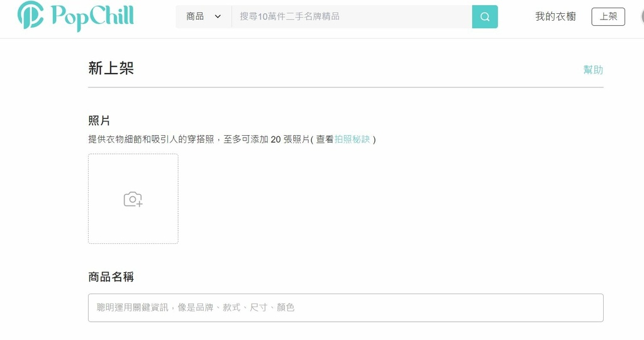
Task: Click the photo upload instruction text
Action: click(198, 140)
